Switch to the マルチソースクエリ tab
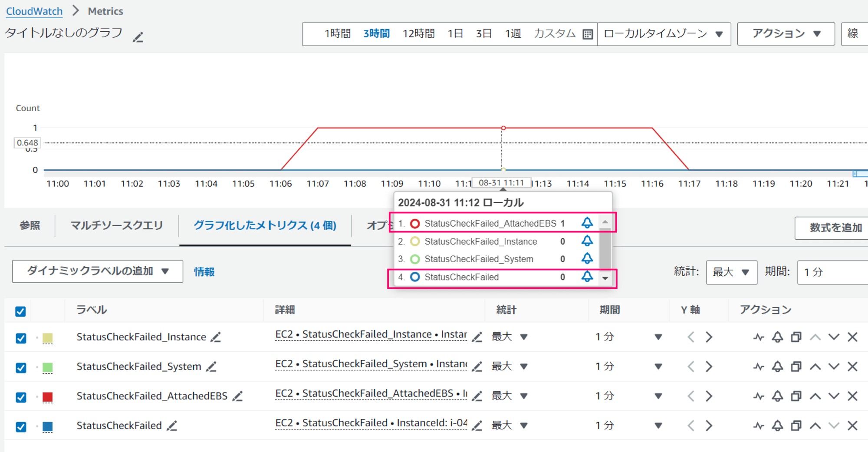868x452 pixels. click(116, 226)
